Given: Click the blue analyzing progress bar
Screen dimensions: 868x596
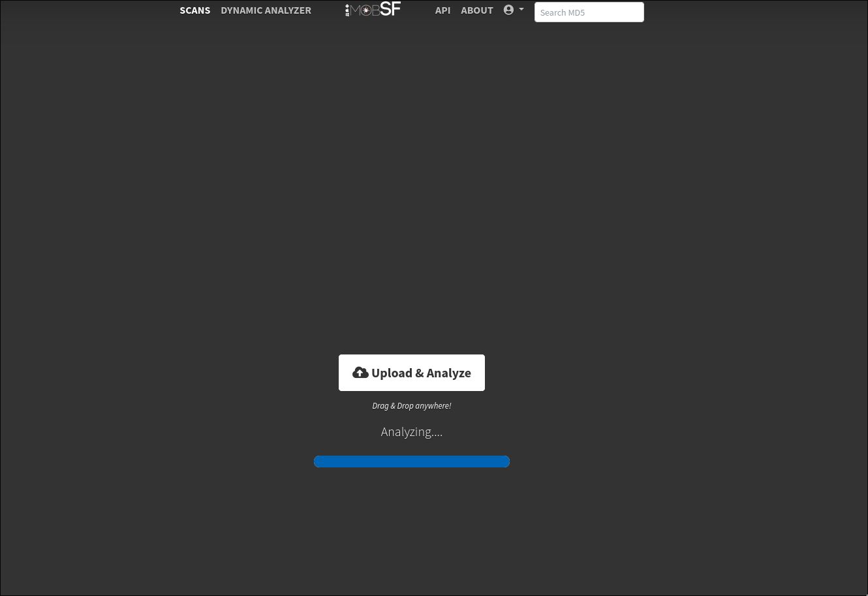Looking at the screenshot, I should tap(412, 462).
